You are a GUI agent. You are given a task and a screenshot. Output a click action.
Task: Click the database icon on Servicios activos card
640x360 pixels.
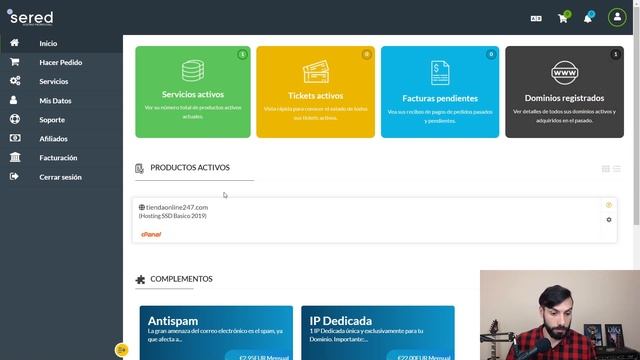click(x=193, y=71)
